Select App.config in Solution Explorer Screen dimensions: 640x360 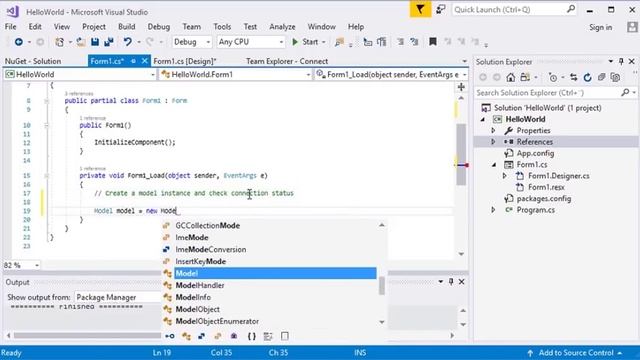(535, 153)
